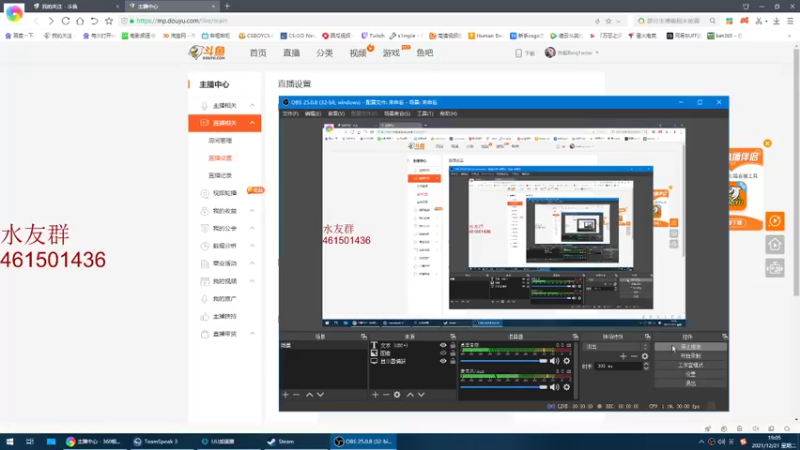Image resolution: width=800 pixels, height=450 pixels.
Task: Lock the 文本 (GDI+) source
Action: [x=453, y=345]
